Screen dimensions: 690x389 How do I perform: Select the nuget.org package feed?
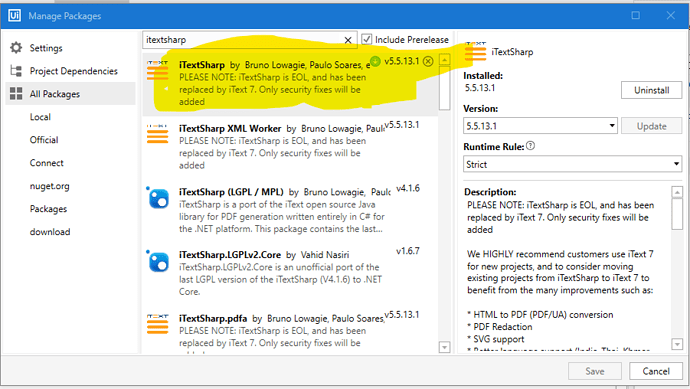(x=50, y=186)
